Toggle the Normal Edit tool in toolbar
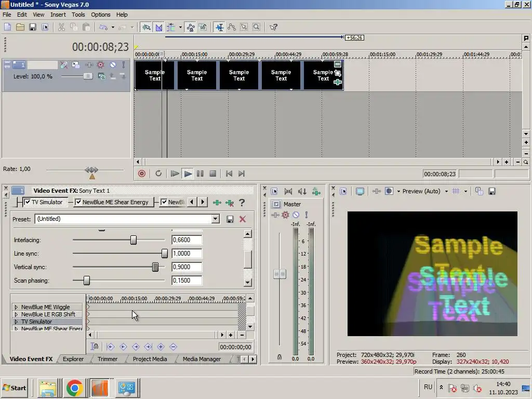Image resolution: width=532 pixels, height=399 pixels. pos(220,27)
